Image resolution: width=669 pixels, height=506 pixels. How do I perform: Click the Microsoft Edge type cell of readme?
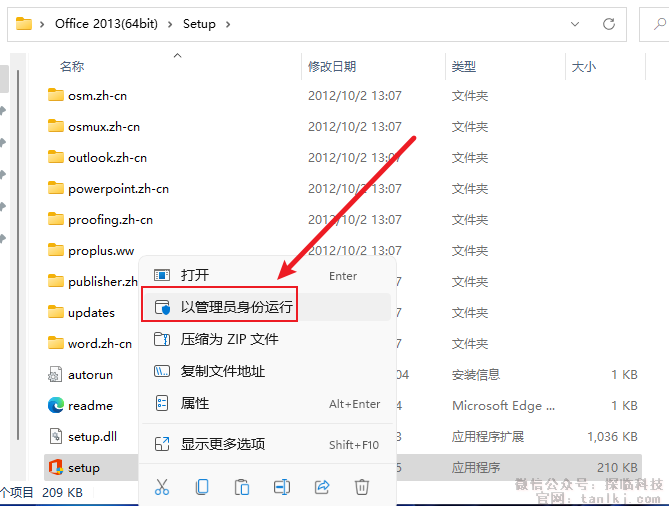coord(503,405)
